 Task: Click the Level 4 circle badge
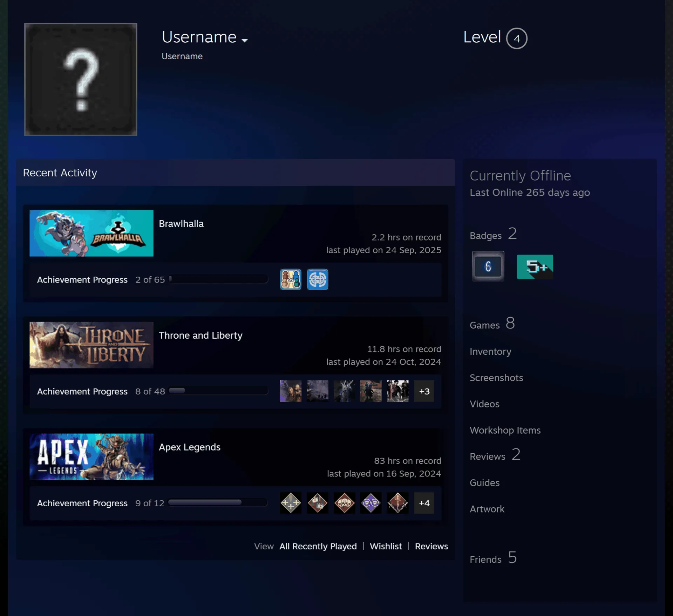(517, 38)
